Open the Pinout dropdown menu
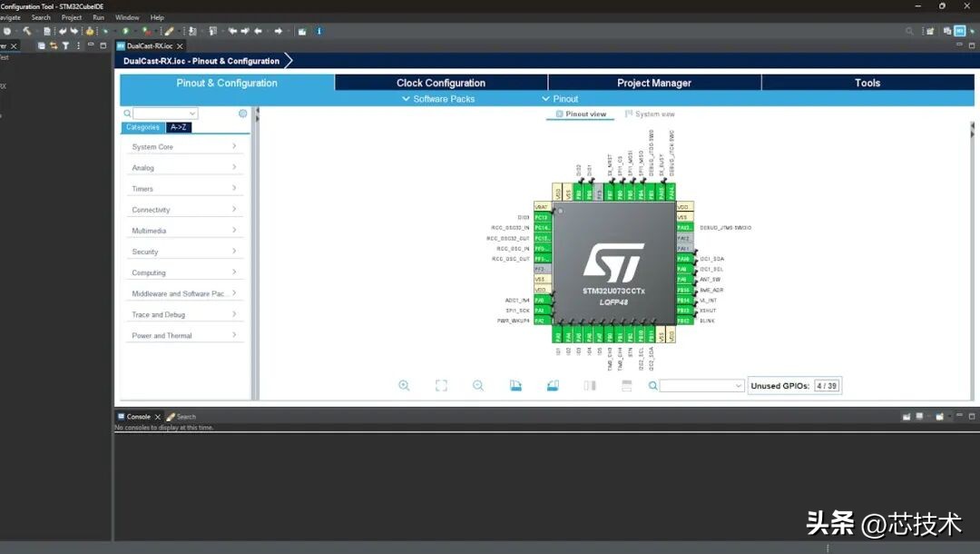This screenshot has width=980, height=554. click(x=560, y=99)
